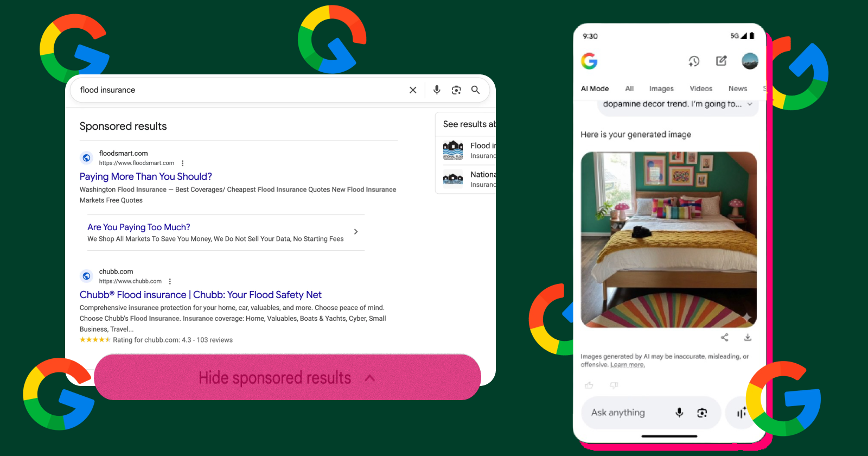Open Paying More Than You Should link
868x456 pixels.
[145, 176]
